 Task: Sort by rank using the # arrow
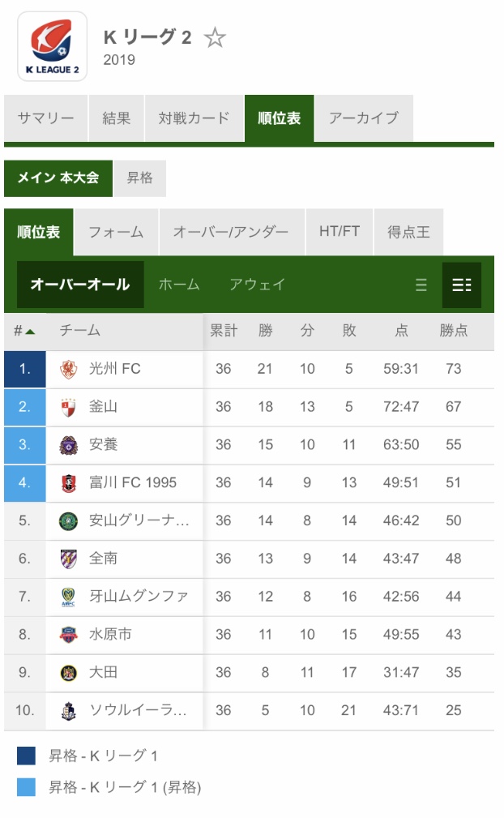[24, 331]
